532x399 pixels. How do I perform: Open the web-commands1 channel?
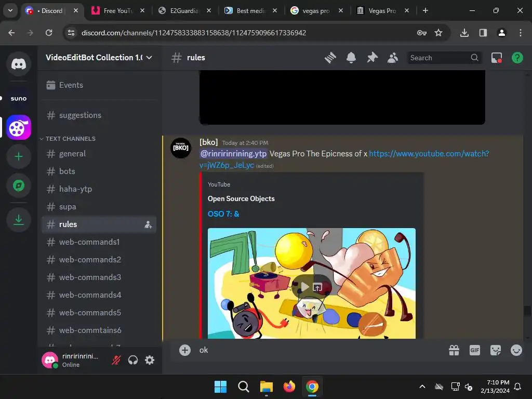pos(99,242)
